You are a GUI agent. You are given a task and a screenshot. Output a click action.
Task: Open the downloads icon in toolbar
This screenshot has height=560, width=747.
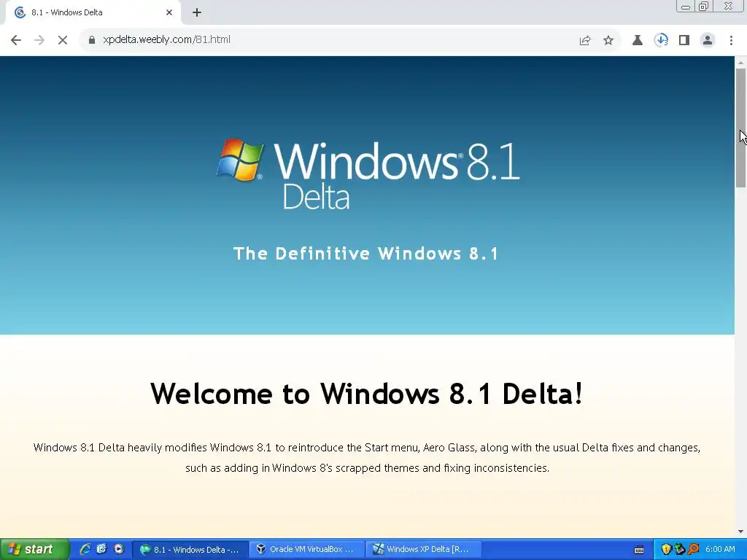point(661,41)
